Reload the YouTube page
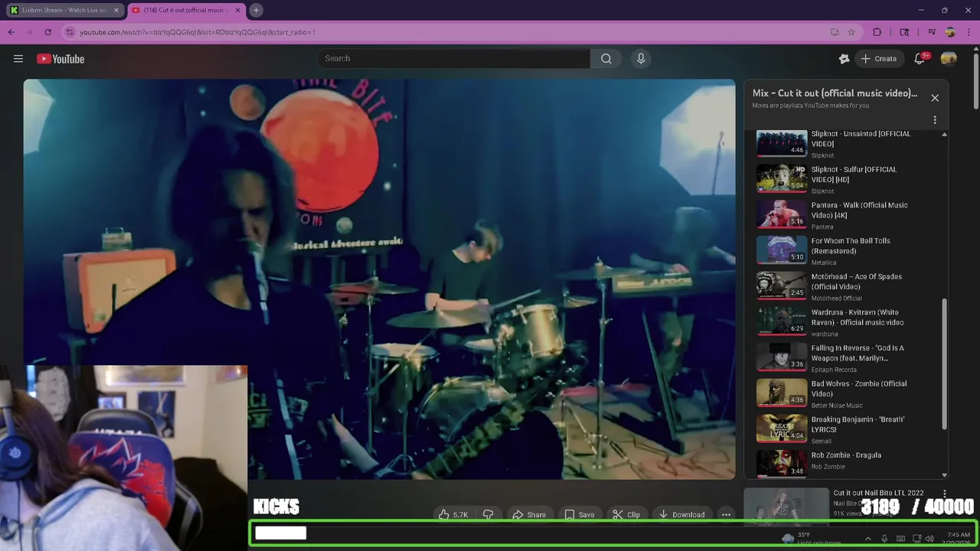The image size is (980, 551). 47,32
